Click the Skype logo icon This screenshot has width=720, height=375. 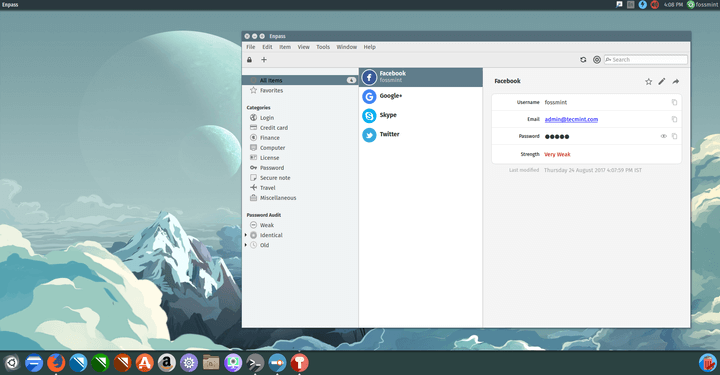tap(369, 116)
